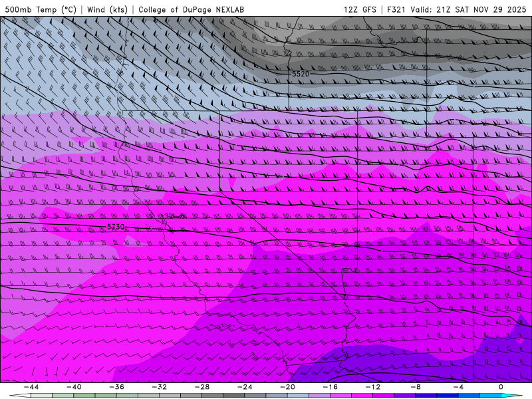Click the "12Z GFS" model run label
The width and height of the screenshot is (532, 399).
pos(360,9)
